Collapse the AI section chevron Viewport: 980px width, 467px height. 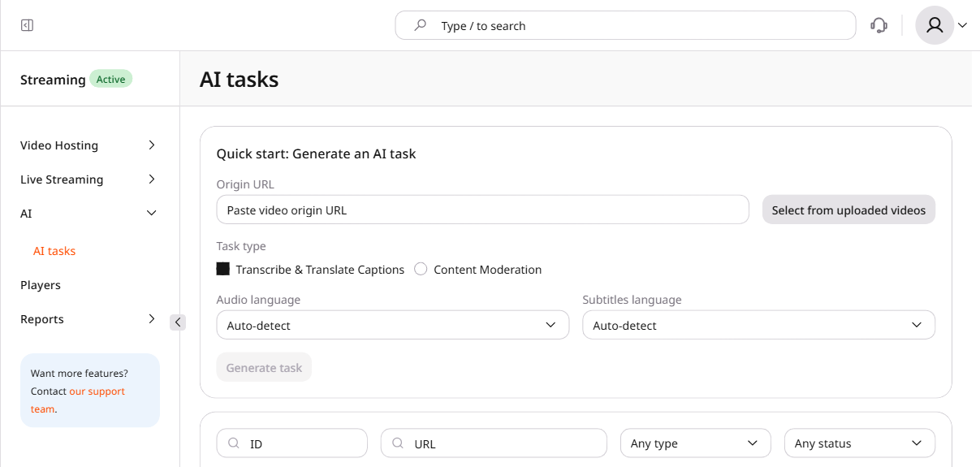pyautogui.click(x=152, y=214)
